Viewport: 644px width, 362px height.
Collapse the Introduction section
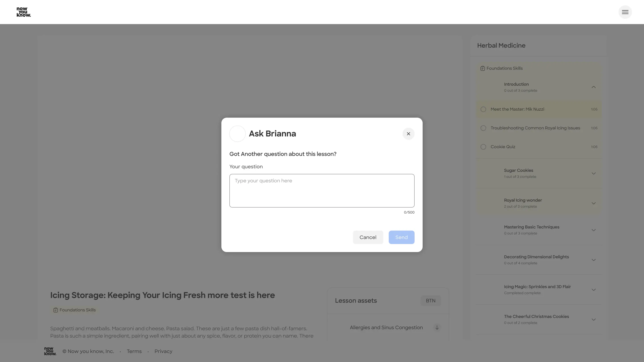[593, 87]
